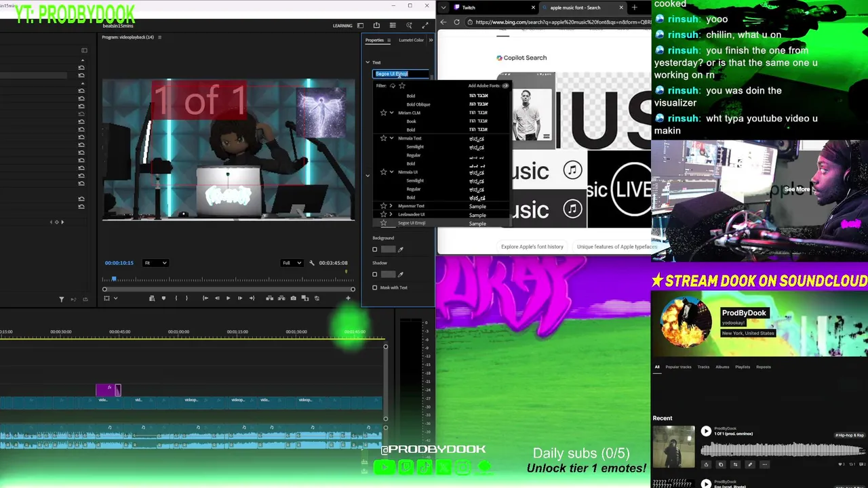Favorite the Leelawadee UI font star

tap(383, 214)
